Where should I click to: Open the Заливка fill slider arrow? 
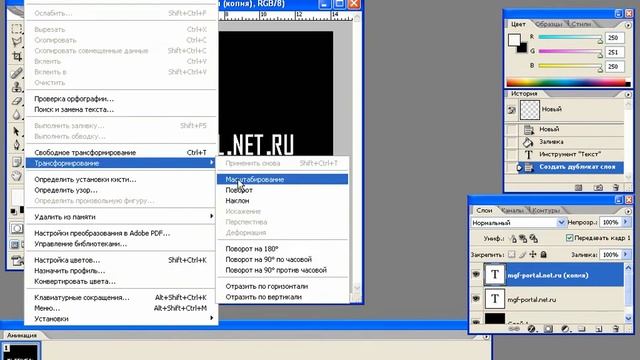tap(625, 254)
